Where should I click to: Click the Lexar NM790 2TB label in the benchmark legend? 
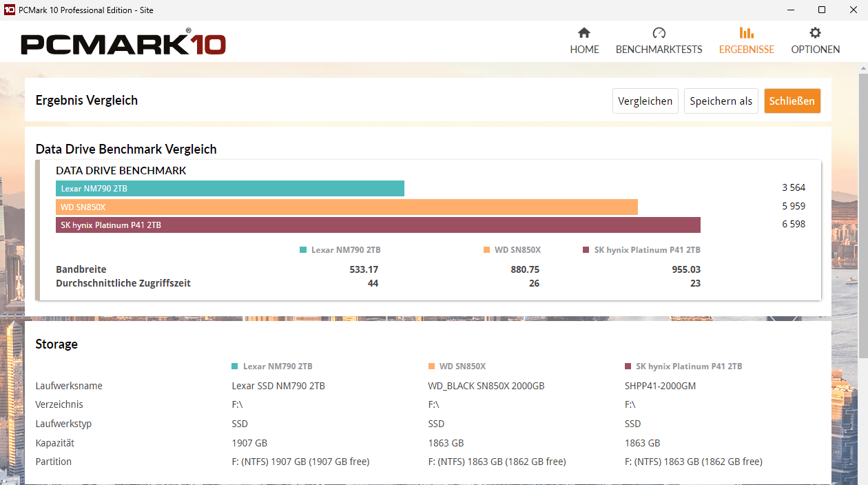point(346,250)
